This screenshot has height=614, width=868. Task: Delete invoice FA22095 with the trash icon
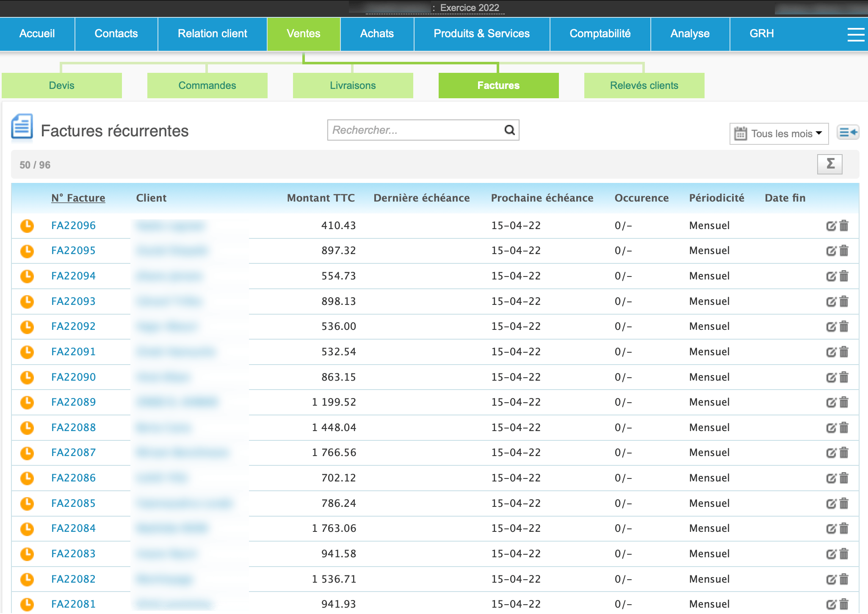(844, 251)
